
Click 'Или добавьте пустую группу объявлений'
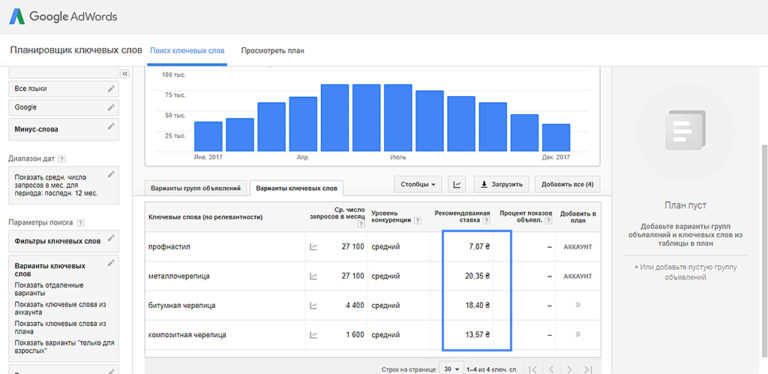(685, 272)
